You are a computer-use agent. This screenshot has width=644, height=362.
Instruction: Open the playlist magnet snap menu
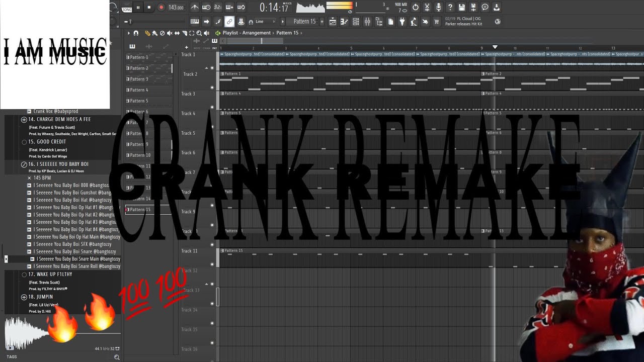(136, 33)
